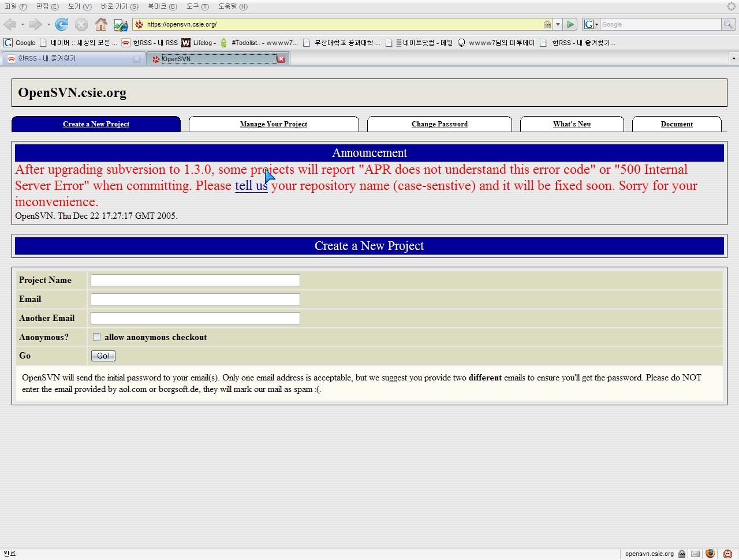Click the search magnifier icon
This screenshot has width=739, height=560.
(729, 24)
